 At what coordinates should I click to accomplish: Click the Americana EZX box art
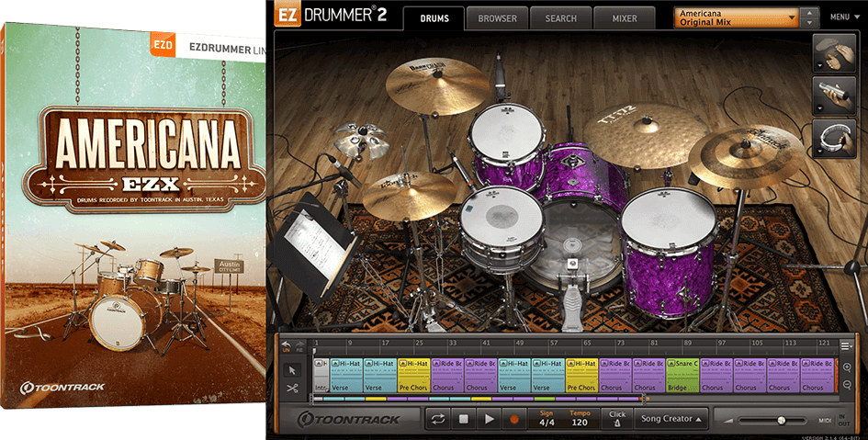133,216
